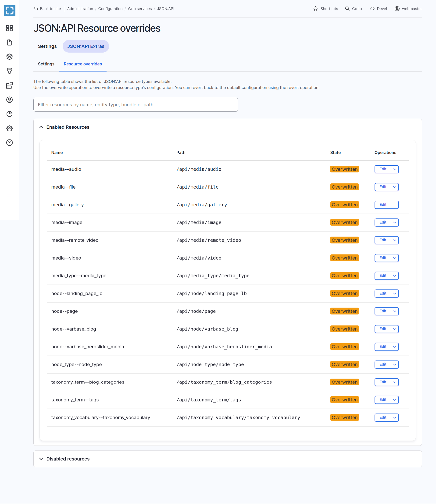
Task: Expand the Disabled resources section
Action: tap(68, 459)
